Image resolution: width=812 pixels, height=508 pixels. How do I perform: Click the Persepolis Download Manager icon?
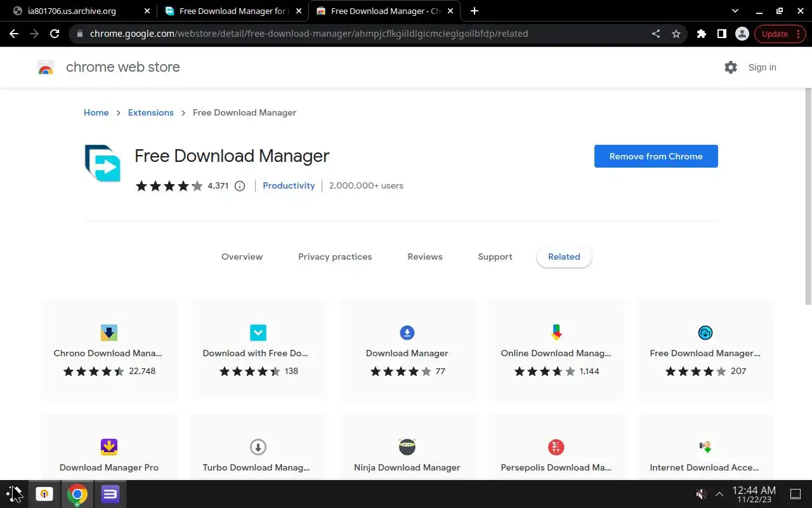pos(556,447)
